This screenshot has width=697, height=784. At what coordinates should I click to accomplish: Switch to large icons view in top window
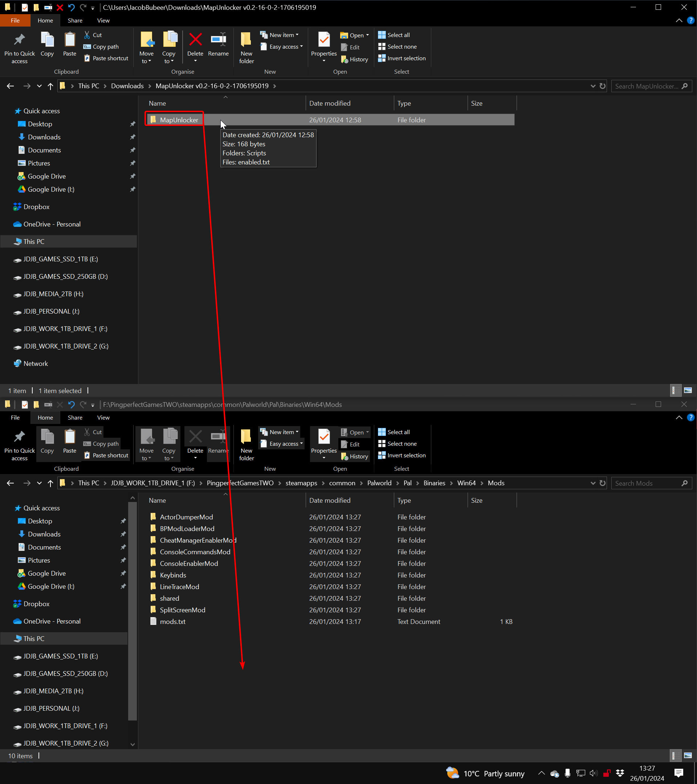pos(688,391)
